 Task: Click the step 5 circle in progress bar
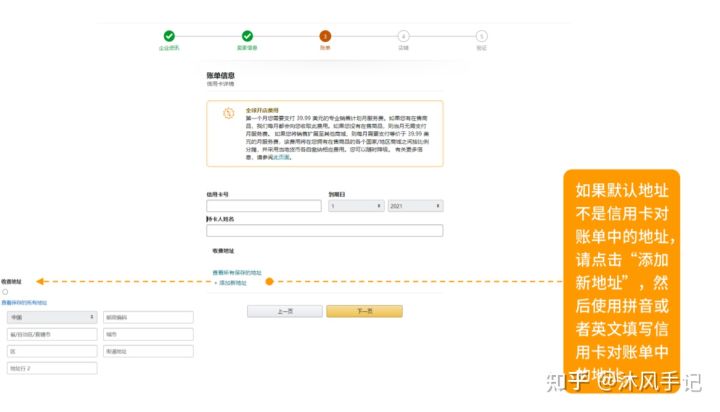pos(481,36)
